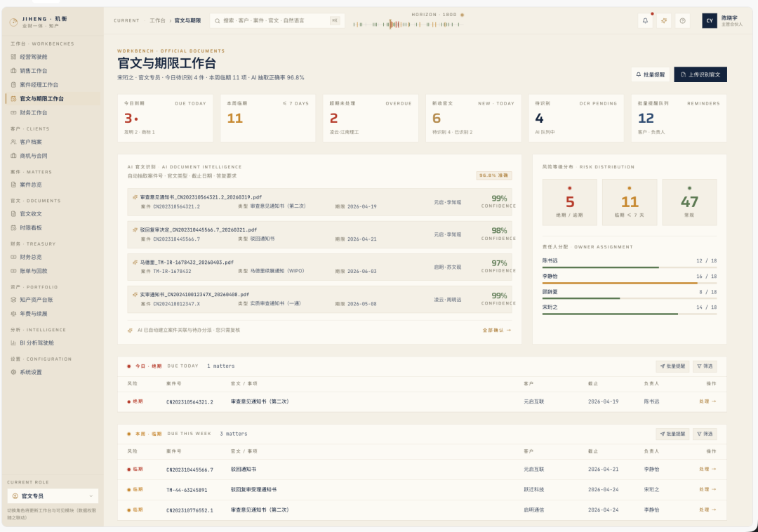758x532 pixels.
Task: Click 处理 for case TM-44-63245891
Action: (x=707, y=489)
